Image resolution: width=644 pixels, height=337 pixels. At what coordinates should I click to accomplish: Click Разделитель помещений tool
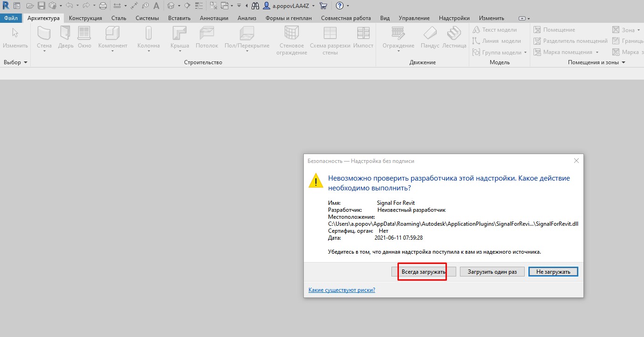[571, 41]
